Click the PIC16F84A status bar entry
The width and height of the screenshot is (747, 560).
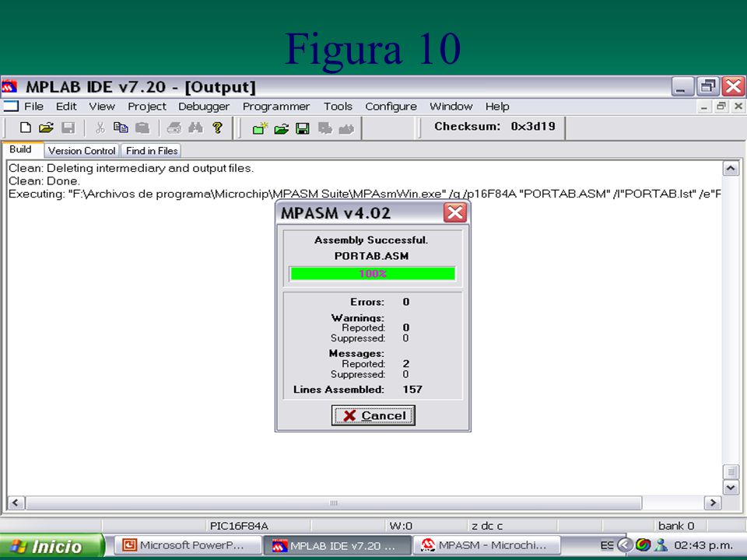239,526
